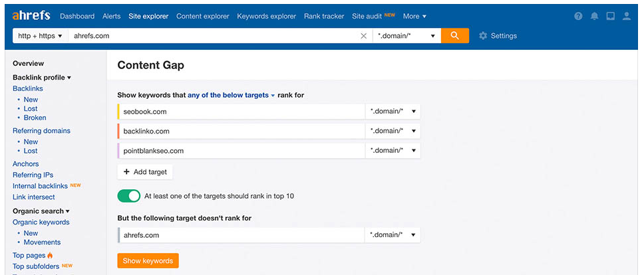
Task: Click the book icon in top bar
Action: [x=610, y=17]
